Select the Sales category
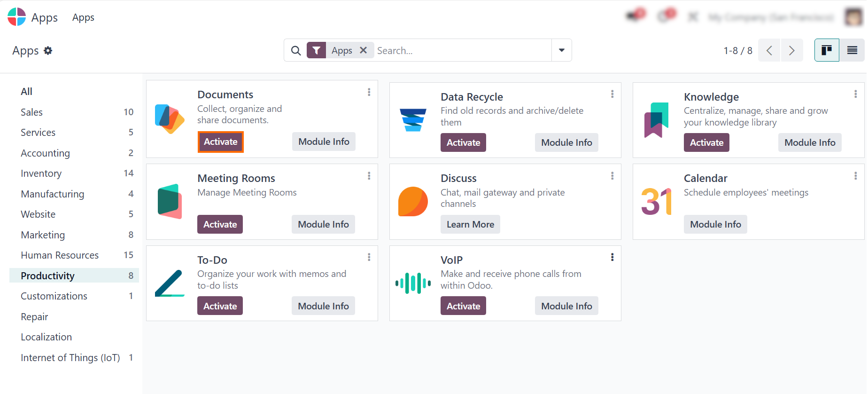The height and width of the screenshot is (394, 868). pos(74,112)
